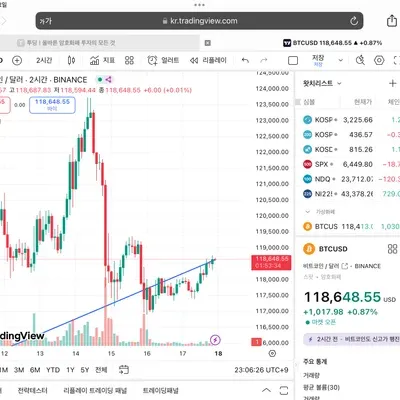Screen dimensions: 400x400
Task: Open the external link icon near 비트코인 / 달러
Action: (x=345, y=266)
